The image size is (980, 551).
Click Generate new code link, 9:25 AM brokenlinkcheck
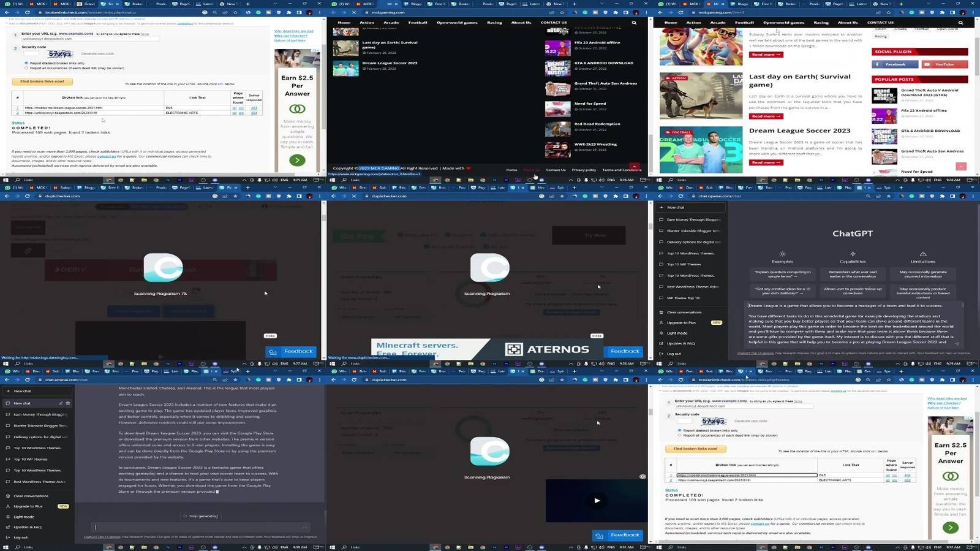tap(97, 53)
